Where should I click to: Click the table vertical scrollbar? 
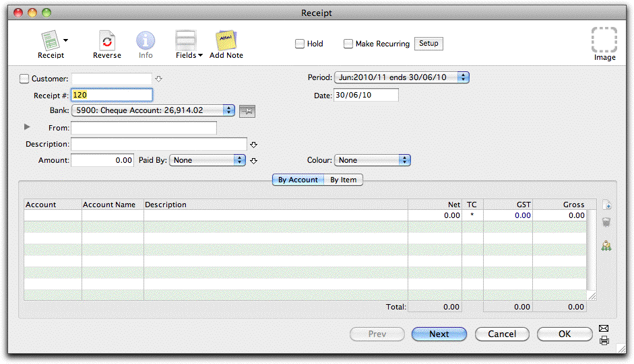(x=591, y=250)
